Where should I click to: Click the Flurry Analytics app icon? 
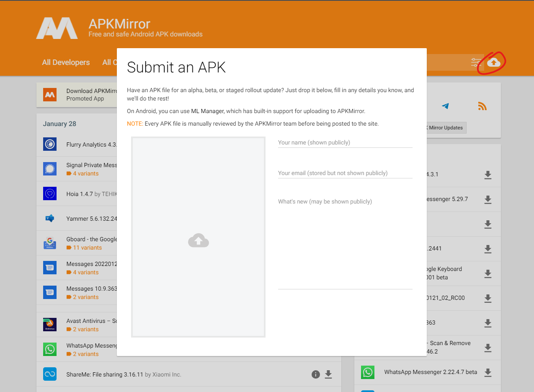[x=50, y=144]
